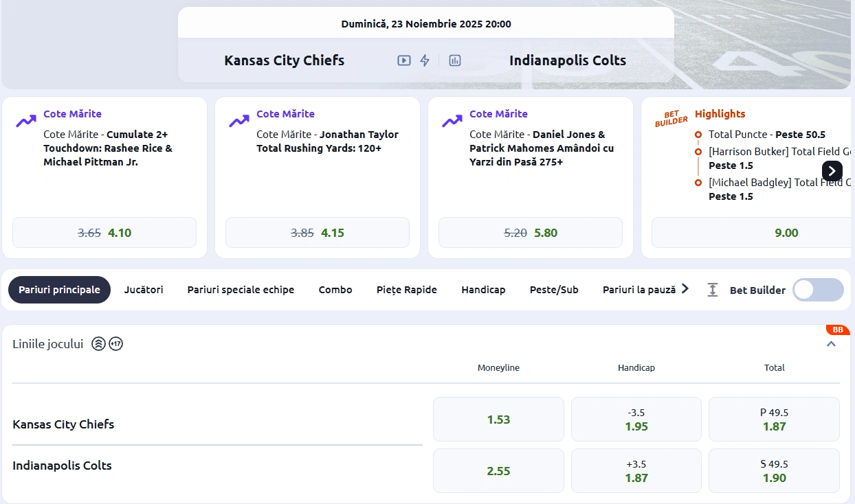
Task: Expand more tabs with the right chevron arrow
Action: [685, 289]
